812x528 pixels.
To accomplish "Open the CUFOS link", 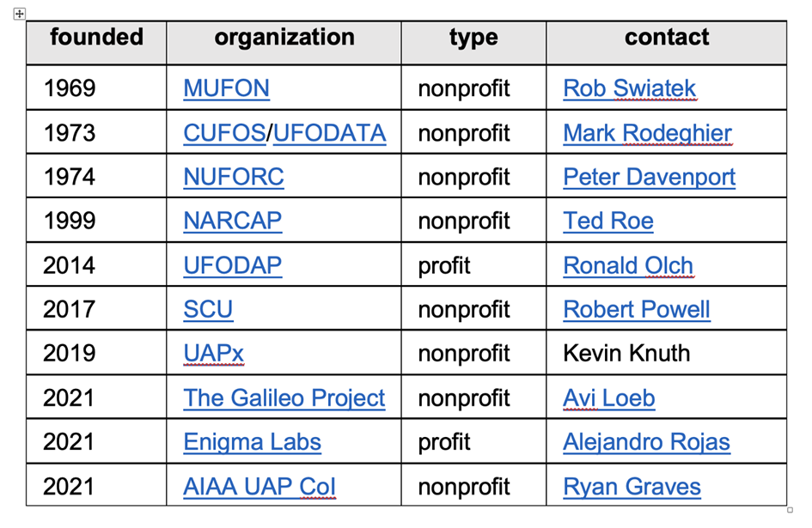I will (x=224, y=133).
